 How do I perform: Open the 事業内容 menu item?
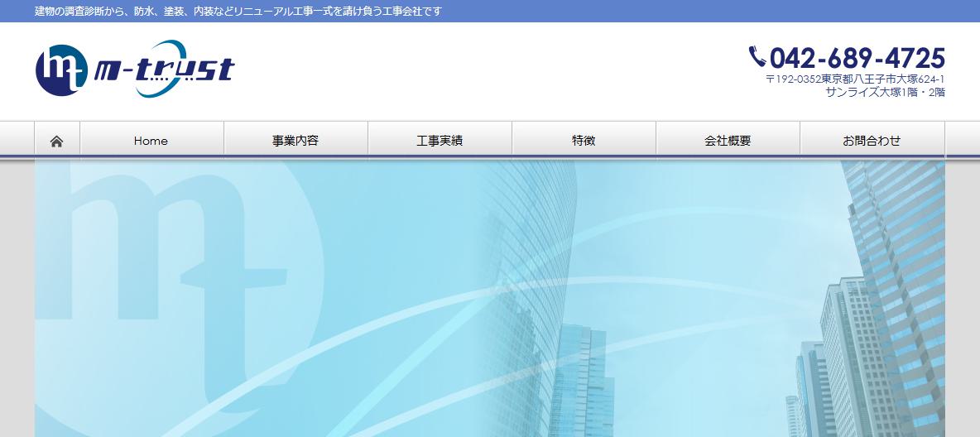pos(295,140)
